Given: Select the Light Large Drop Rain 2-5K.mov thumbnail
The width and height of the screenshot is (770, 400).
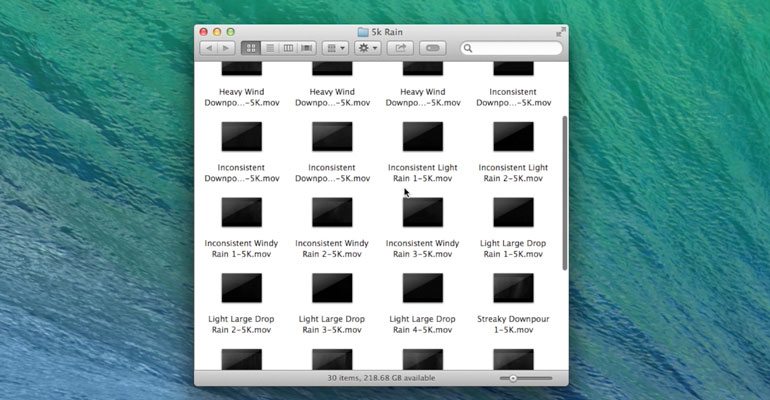Looking at the screenshot, I should point(242,288).
